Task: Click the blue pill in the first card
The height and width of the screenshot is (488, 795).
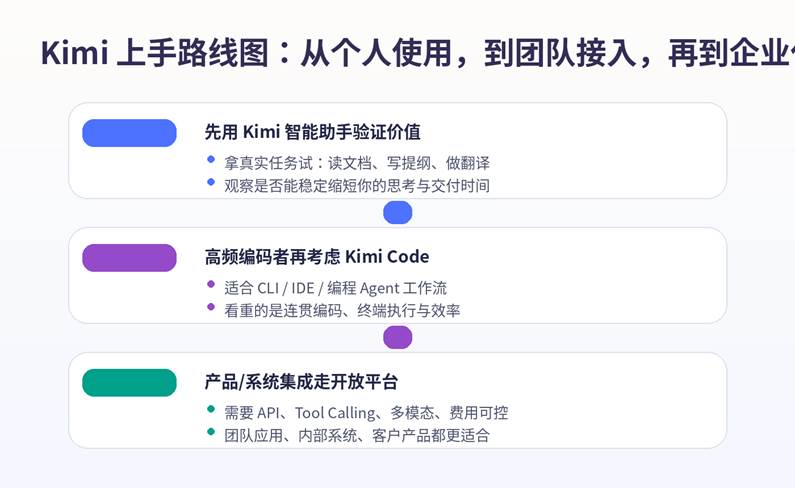Action: click(129, 133)
